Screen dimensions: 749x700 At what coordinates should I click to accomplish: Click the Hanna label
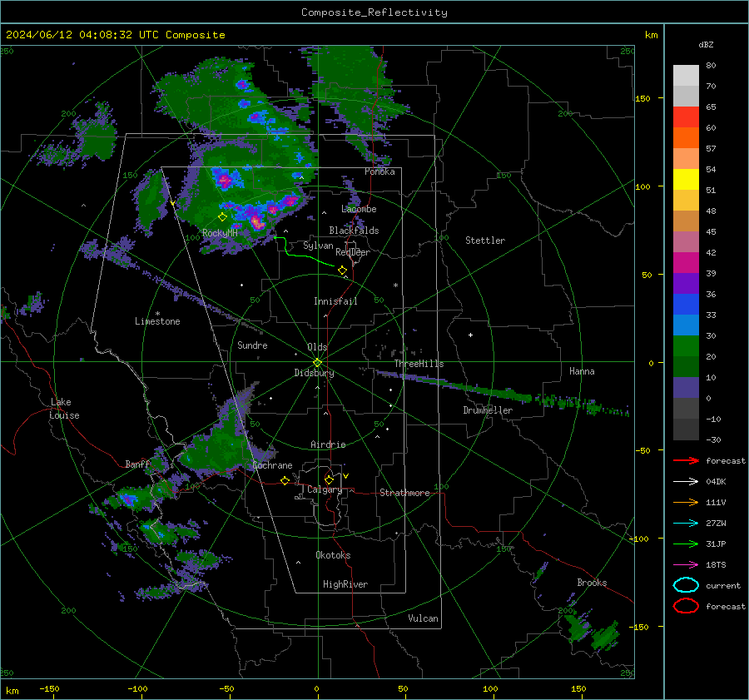pos(582,371)
